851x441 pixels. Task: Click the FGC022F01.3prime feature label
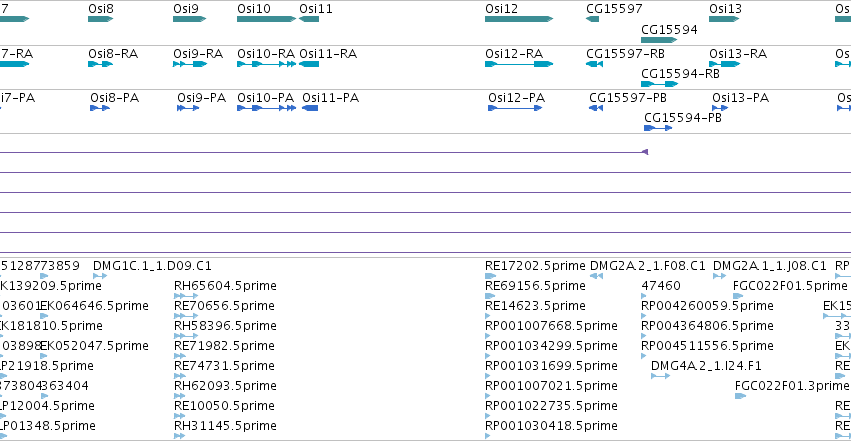click(791, 386)
